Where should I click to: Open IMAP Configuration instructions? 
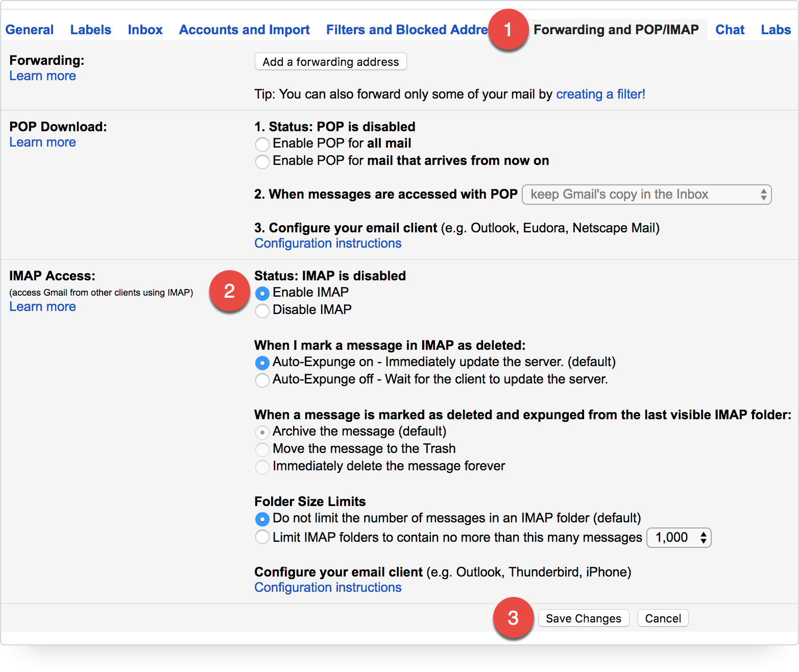click(x=327, y=587)
